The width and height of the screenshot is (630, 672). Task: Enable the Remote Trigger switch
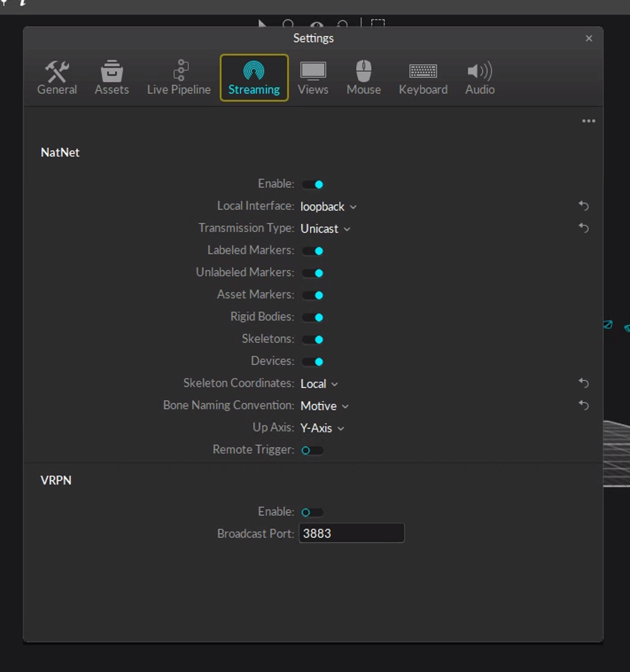coord(312,450)
